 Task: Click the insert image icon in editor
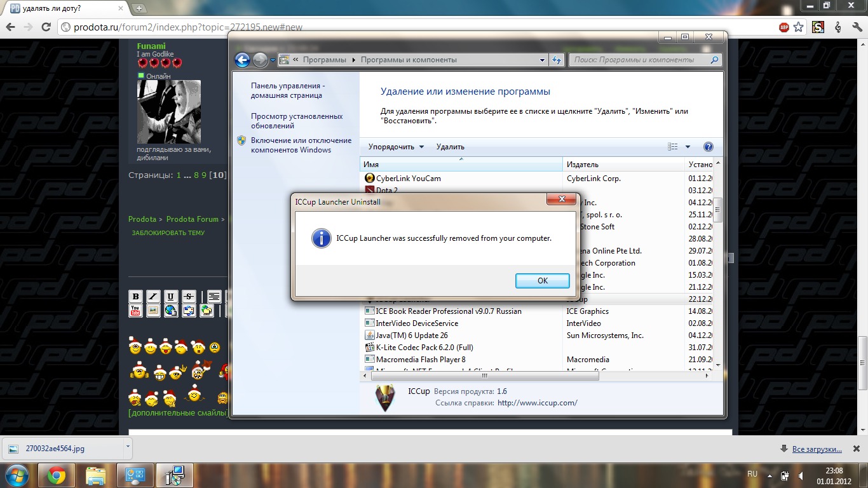coord(153,311)
